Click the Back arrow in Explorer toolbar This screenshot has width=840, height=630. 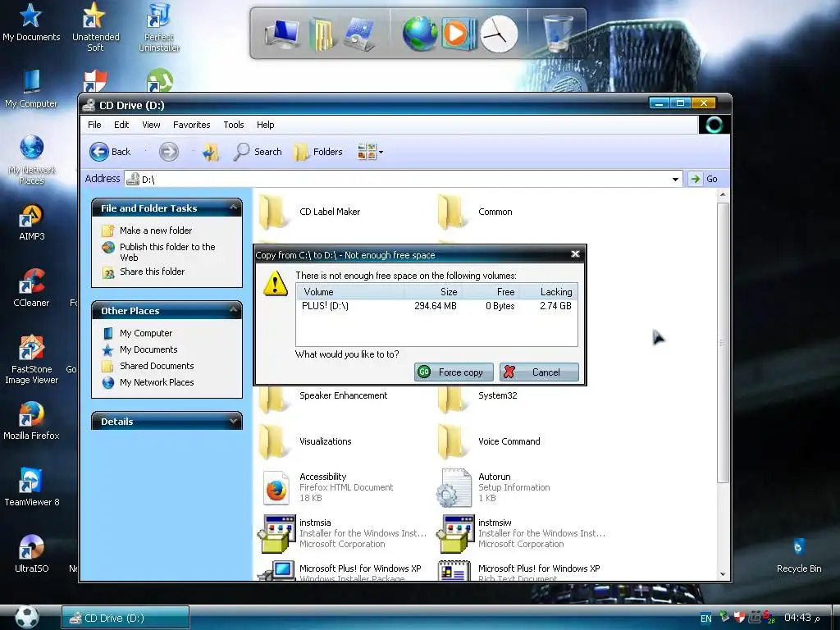click(110, 152)
